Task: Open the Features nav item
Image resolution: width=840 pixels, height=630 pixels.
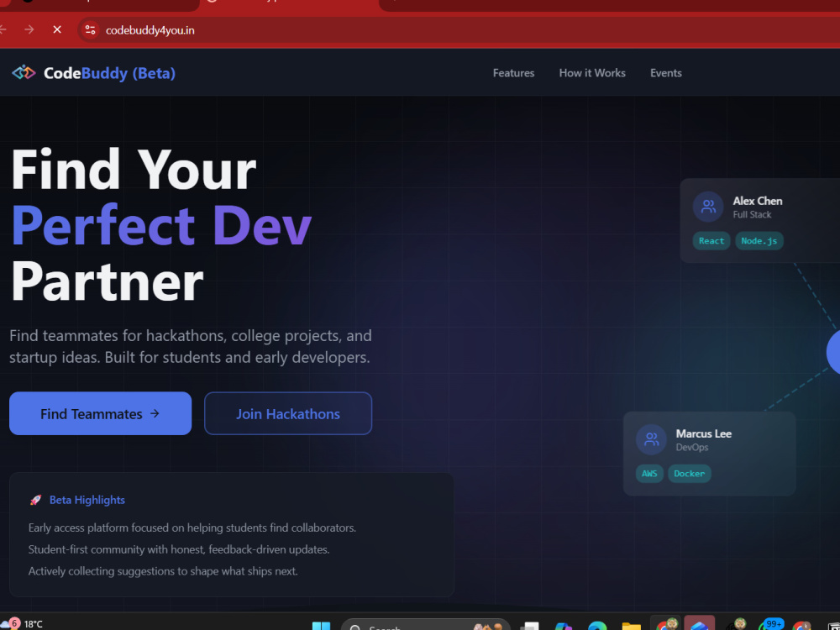Action: tap(513, 73)
